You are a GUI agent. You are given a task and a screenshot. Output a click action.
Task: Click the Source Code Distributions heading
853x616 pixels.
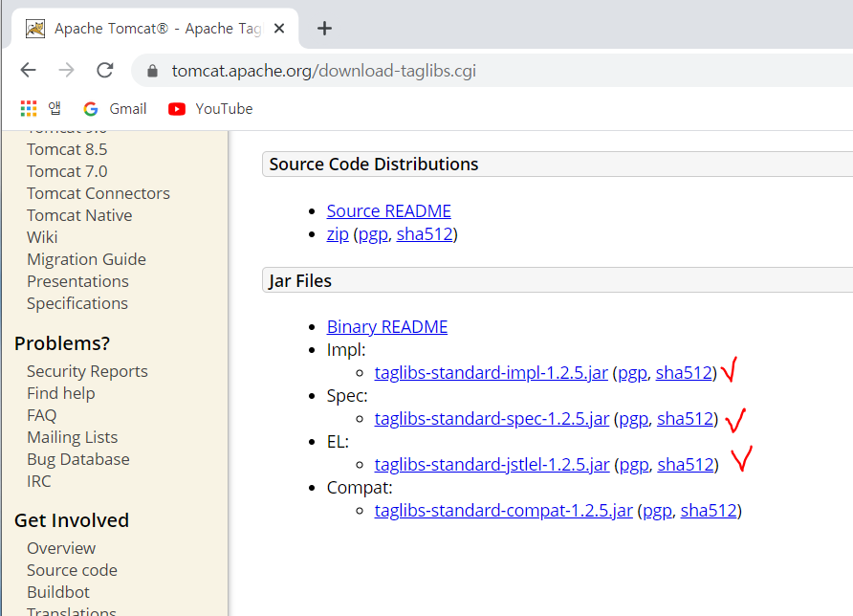pyautogui.click(x=374, y=165)
